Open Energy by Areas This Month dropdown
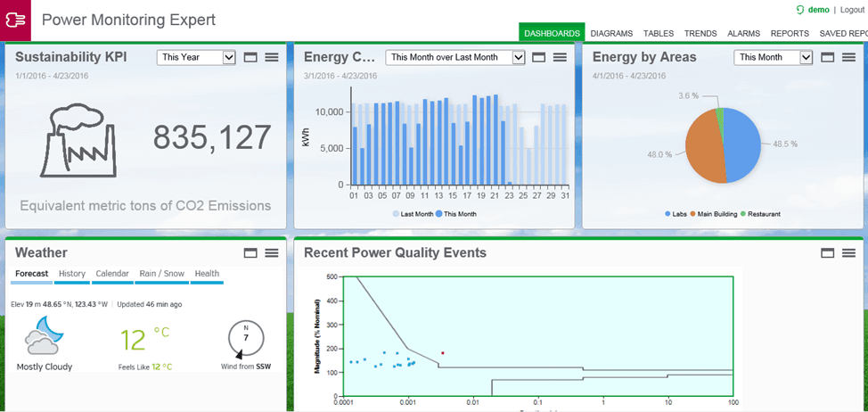The height and width of the screenshot is (412, 868). pos(774,57)
